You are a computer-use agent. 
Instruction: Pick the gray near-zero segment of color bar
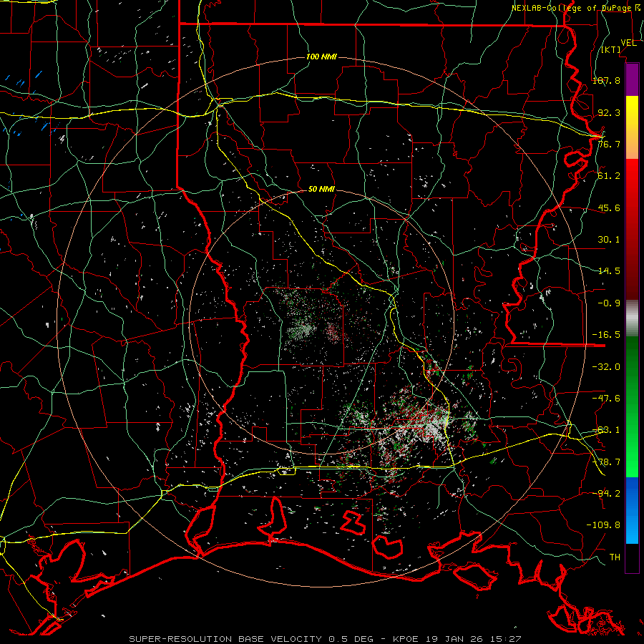(632, 318)
